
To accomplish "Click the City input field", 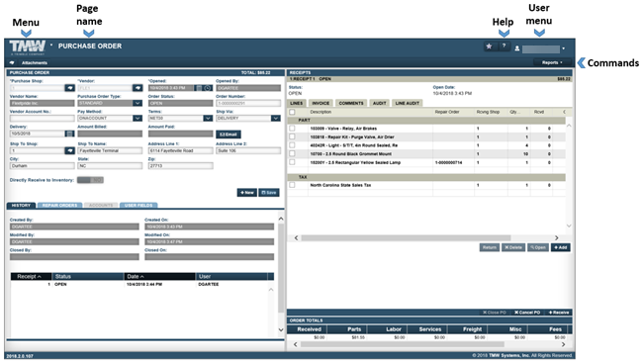I will coord(43,166).
